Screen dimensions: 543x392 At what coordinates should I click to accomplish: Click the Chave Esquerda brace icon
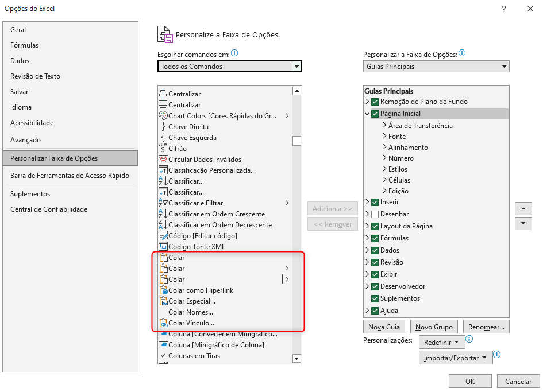click(163, 137)
